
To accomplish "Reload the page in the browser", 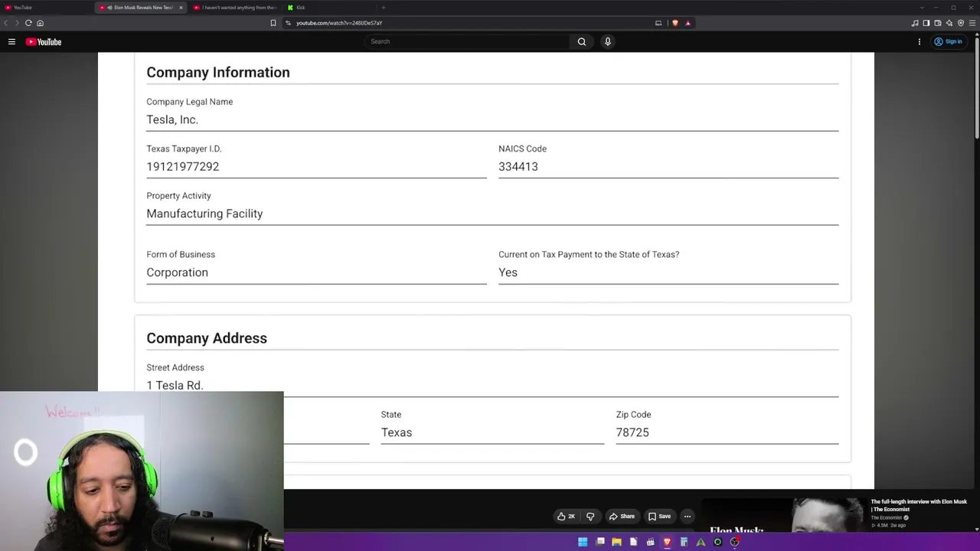I will pos(28,23).
